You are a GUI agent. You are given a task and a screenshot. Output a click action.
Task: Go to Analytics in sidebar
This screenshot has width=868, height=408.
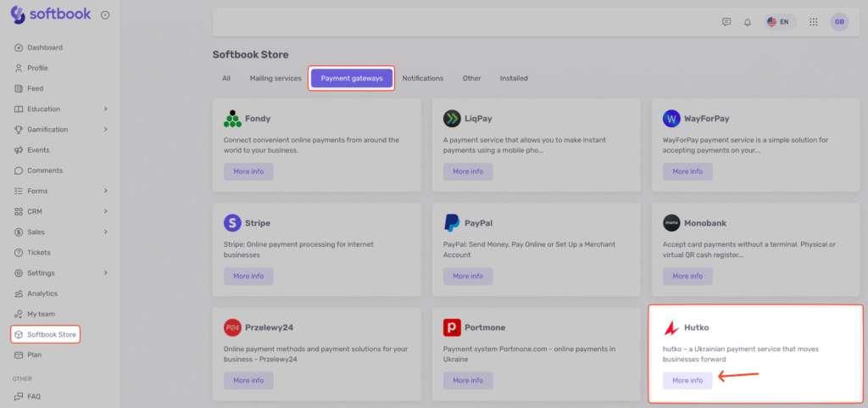(42, 293)
